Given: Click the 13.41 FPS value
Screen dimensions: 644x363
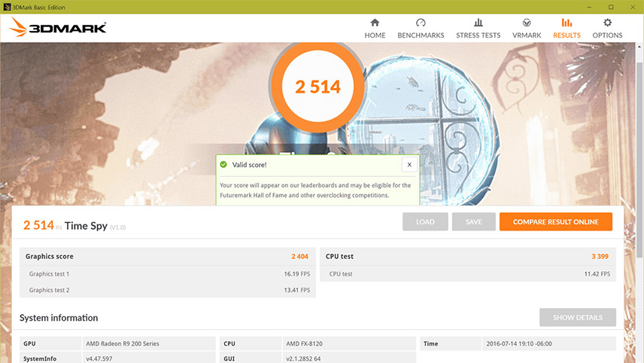Looking at the screenshot, I should (297, 290).
